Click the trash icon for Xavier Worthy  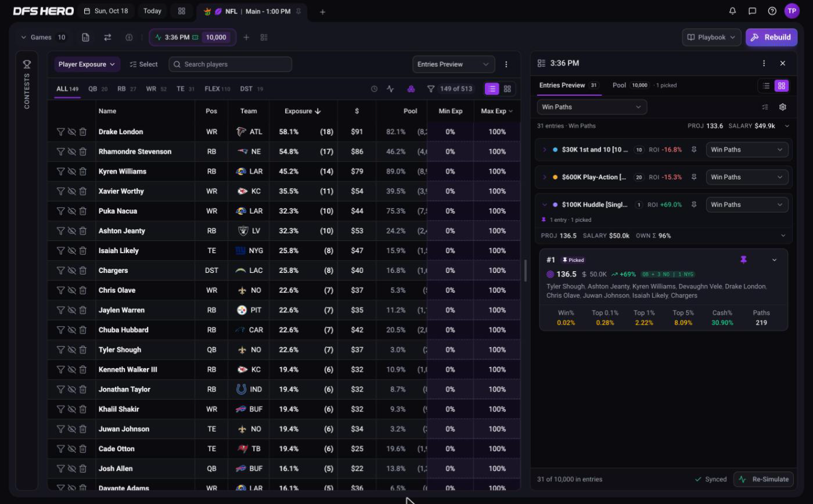pos(83,191)
